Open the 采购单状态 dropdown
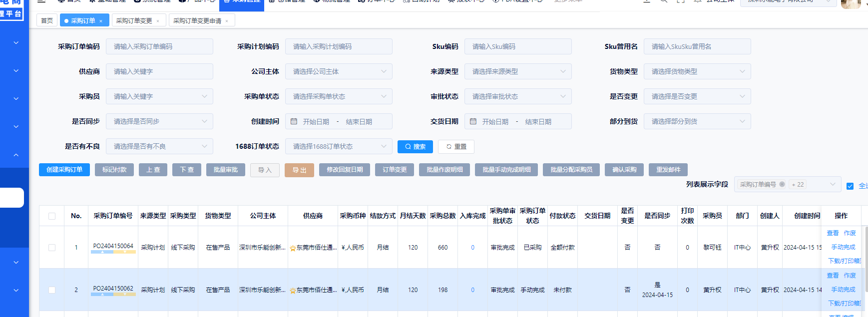This screenshot has height=317, width=868. coord(339,96)
